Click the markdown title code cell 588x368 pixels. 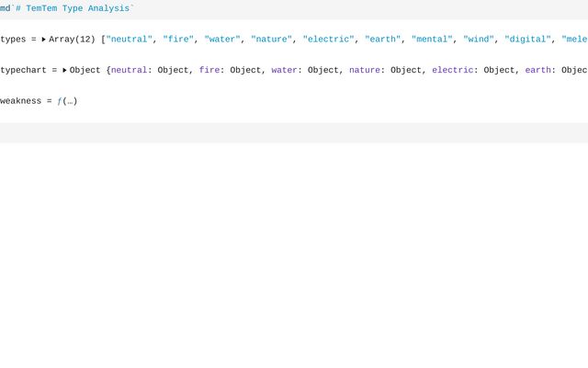click(294, 9)
